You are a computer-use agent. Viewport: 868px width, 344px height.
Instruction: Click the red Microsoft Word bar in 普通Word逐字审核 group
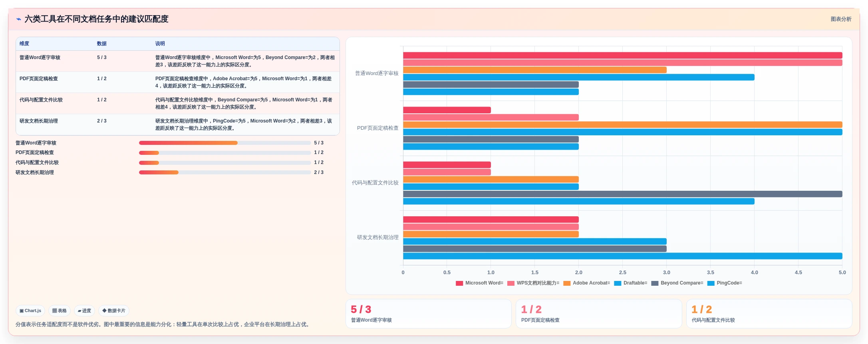coord(622,55)
